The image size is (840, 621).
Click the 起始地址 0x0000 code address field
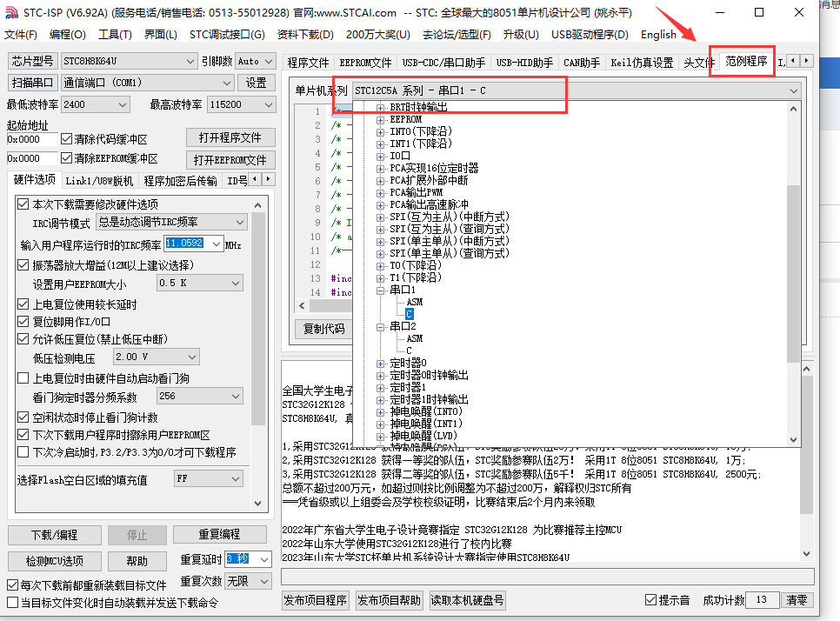tap(32, 139)
